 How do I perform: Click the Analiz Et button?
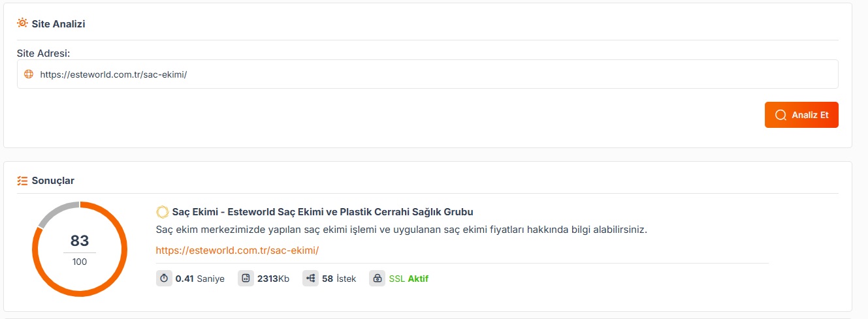click(801, 115)
